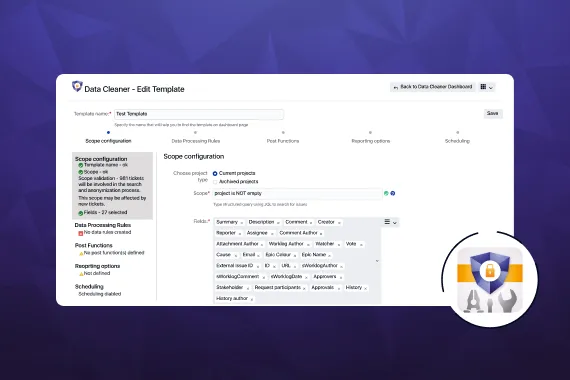Remove the Stakeholder field tag
The width and height of the screenshot is (570, 380).
coord(248,288)
